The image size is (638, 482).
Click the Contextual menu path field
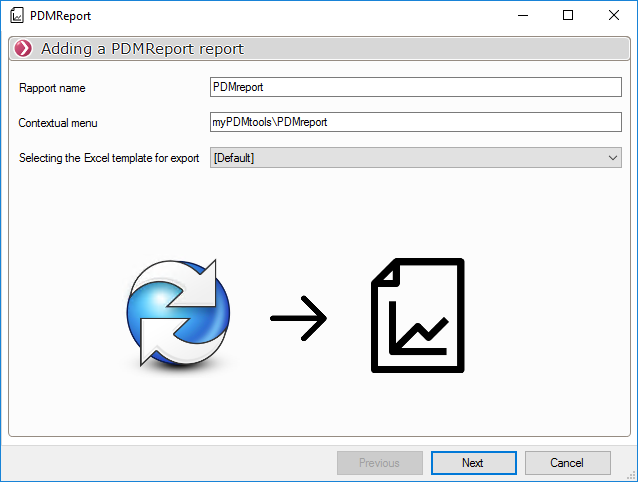point(415,122)
